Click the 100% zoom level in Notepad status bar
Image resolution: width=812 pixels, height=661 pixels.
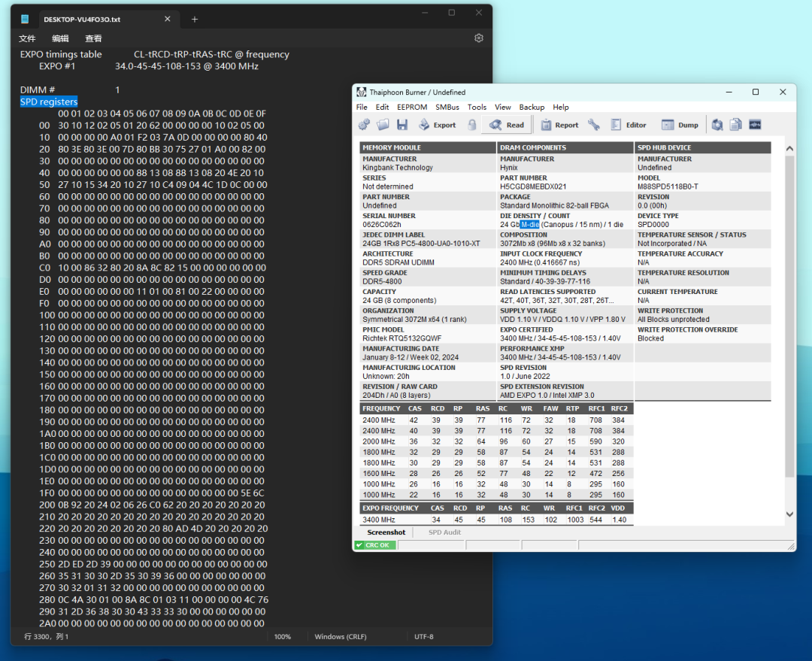pyautogui.click(x=282, y=637)
